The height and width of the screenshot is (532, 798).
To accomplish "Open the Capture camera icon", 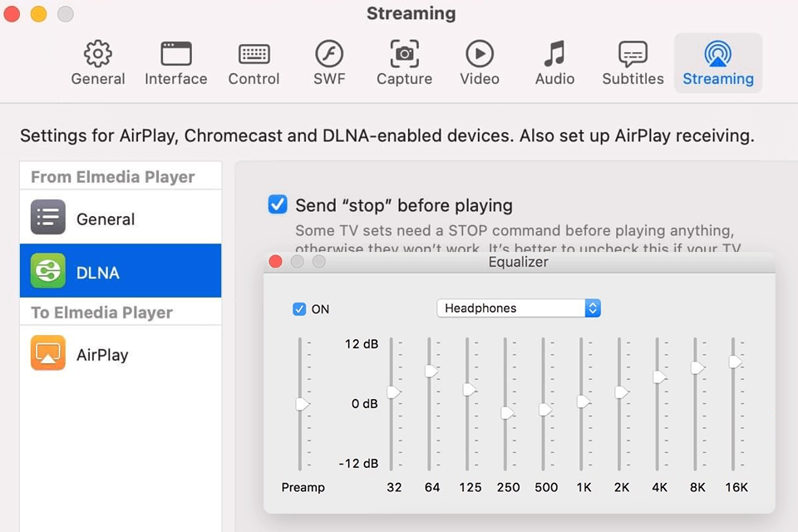I will [405, 53].
